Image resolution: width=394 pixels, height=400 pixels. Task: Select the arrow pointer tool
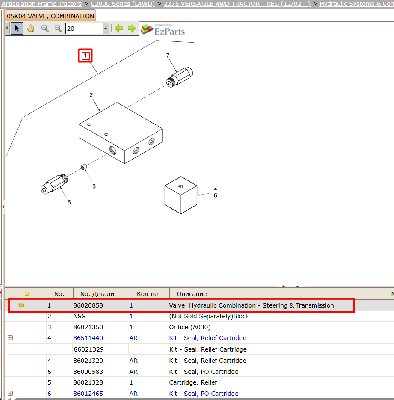(x=17, y=28)
